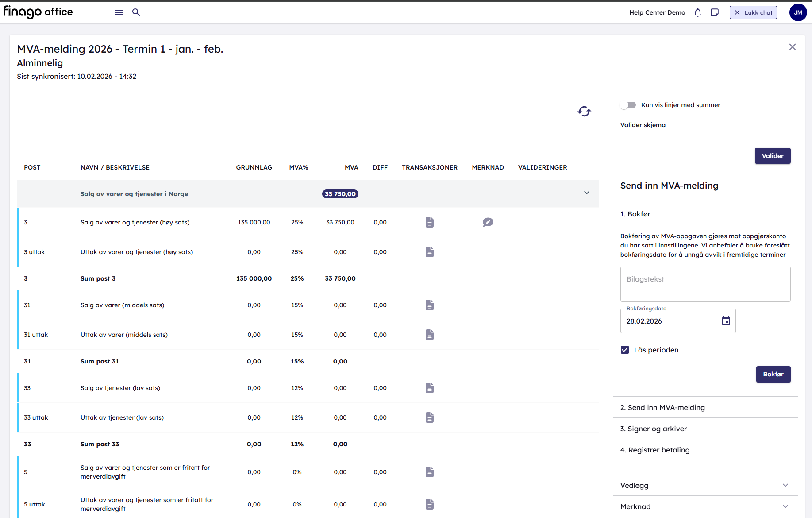Expand the Merknad section
Image resolution: width=812 pixels, height=518 pixels.
pos(785,506)
